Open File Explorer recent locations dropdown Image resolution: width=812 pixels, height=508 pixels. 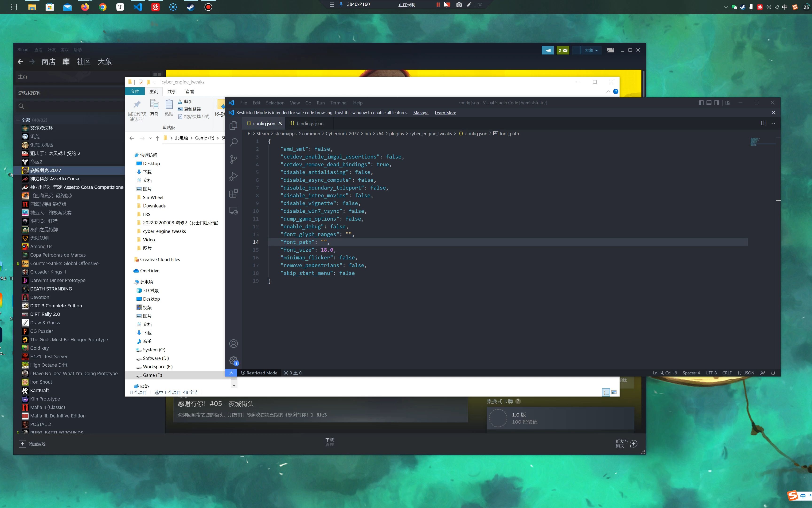coord(150,138)
